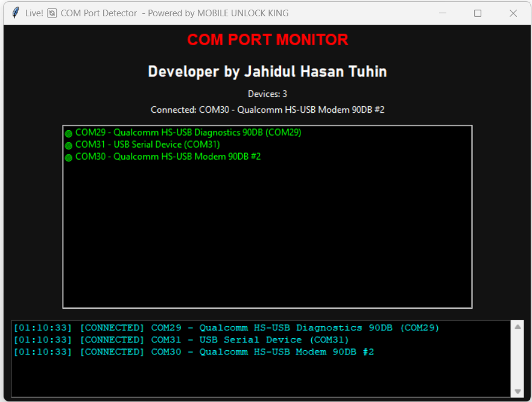Click the COM30 connected log line
The image size is (532, 402).
[193, 352]
